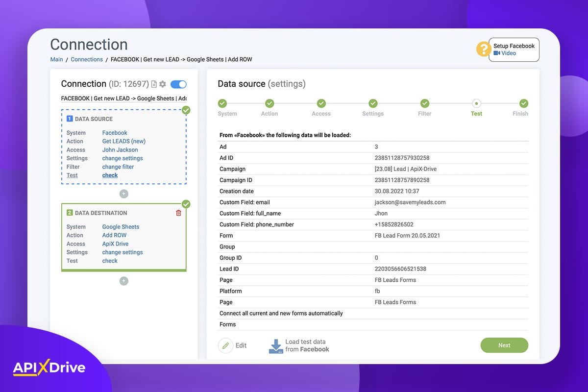The height and width of the screenshot is (392, 588).
Task: Select the Finish step circle
Action: coord(523,103)
